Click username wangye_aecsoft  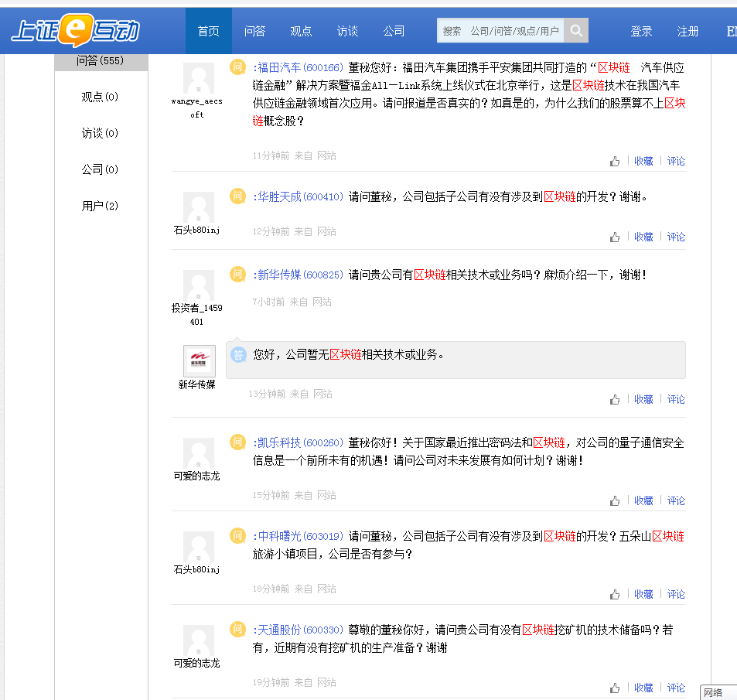point(197,108)
